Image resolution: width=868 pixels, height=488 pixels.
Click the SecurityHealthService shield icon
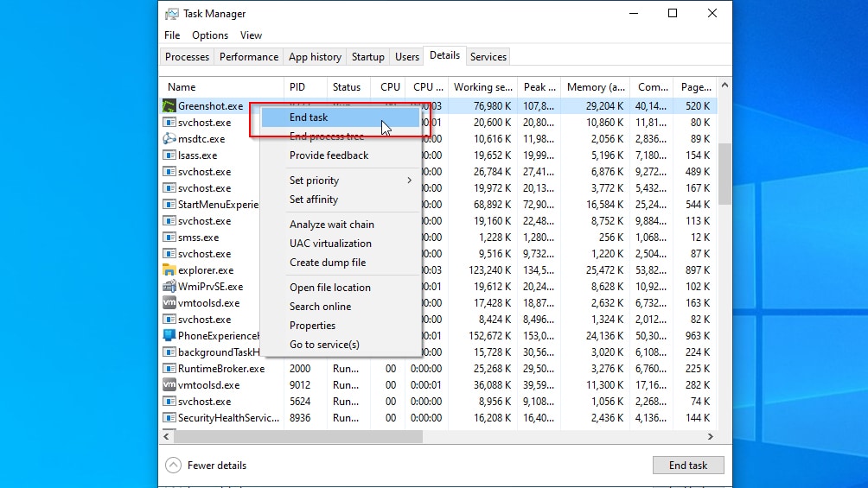[170, 418]
